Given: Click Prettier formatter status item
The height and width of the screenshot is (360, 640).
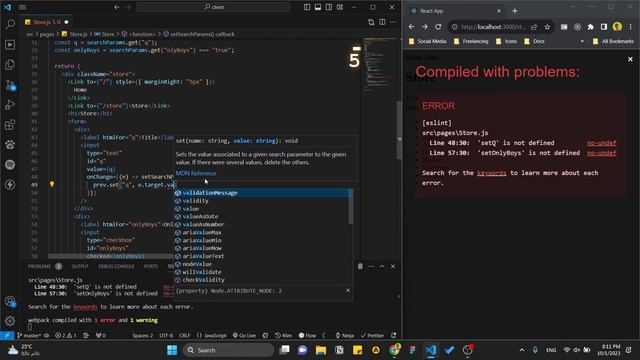Looking at the screenshot, I should click(372, 336).
